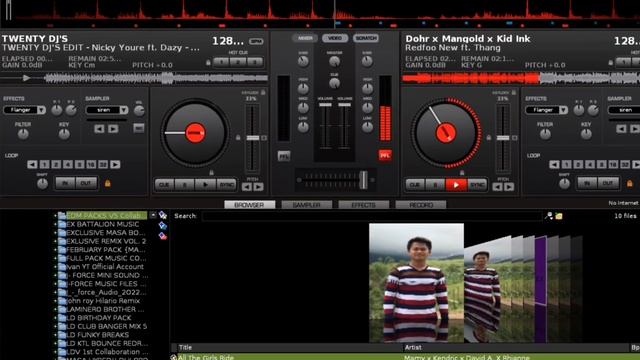Click the left deck jog wheel
This screenshot has width=640, height=360.
click(x=195, y=133)
